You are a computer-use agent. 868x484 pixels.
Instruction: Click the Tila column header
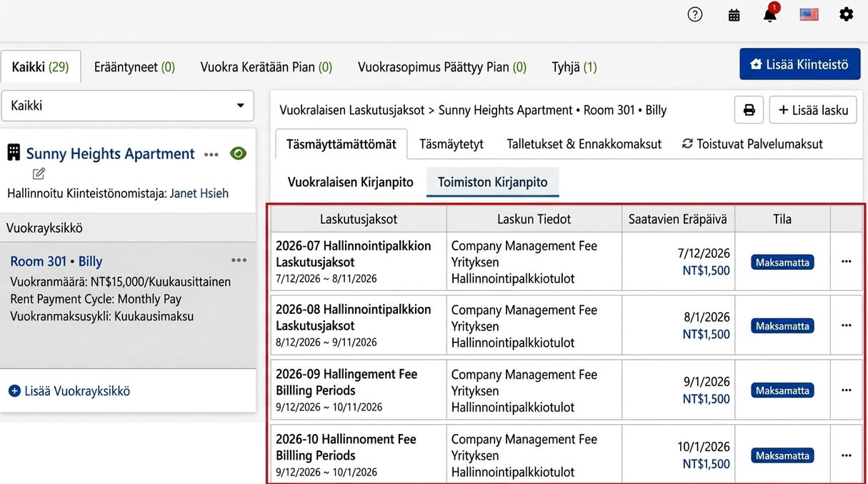[782, 219]
